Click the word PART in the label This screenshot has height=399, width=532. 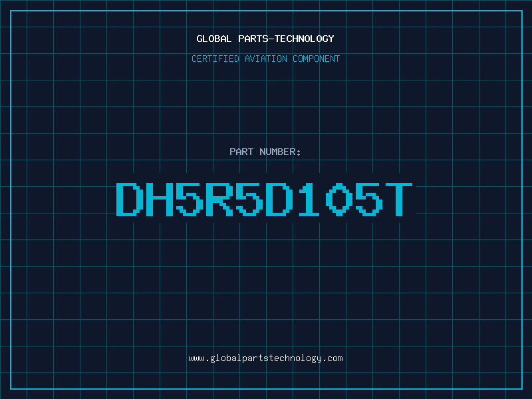click(x=241, y=152)
